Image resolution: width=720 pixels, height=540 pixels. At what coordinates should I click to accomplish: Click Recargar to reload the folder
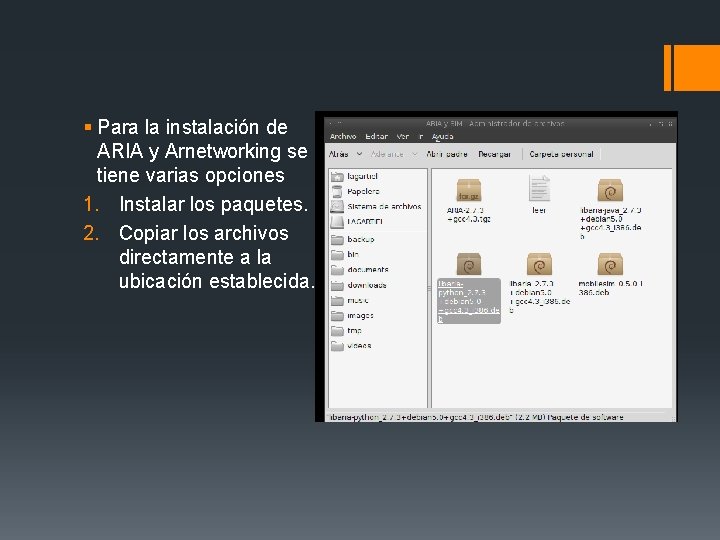pos(495,154)
